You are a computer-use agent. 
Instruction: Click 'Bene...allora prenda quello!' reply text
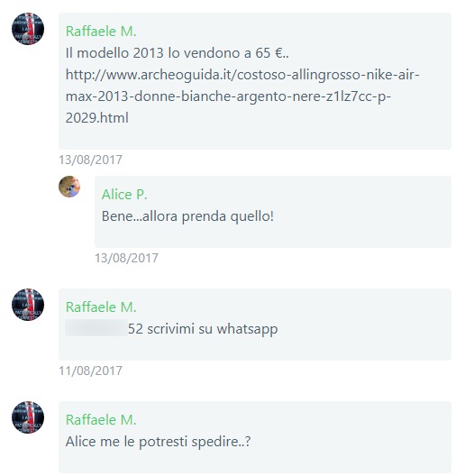(187, 216)
